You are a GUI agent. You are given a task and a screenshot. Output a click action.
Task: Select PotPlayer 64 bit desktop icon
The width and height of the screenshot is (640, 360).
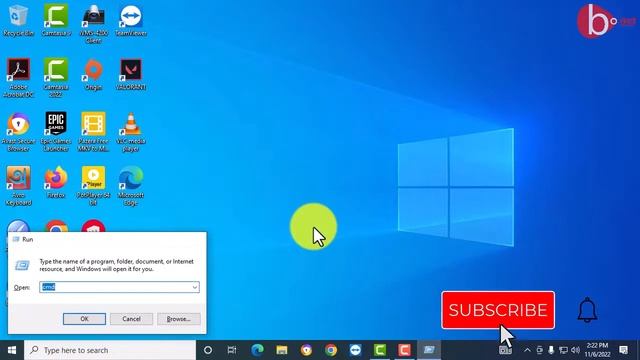(93, 186)
